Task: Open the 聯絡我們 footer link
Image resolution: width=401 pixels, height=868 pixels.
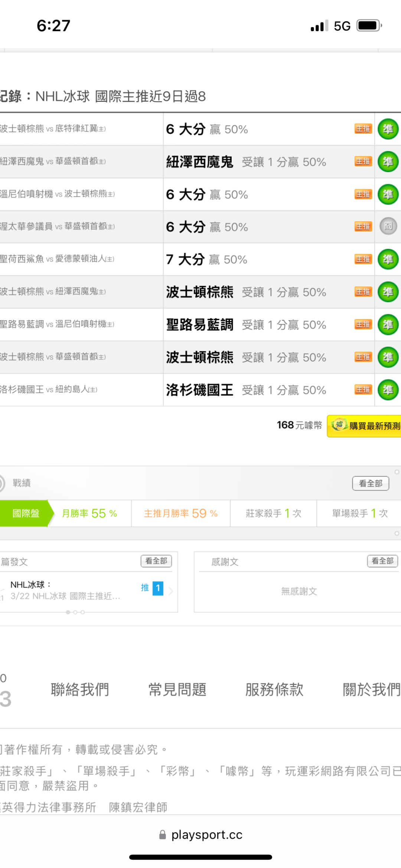Action: point(80,690)
